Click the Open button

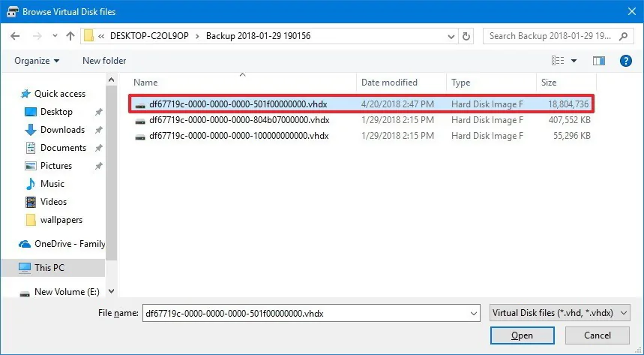click(x=522, y=335)
